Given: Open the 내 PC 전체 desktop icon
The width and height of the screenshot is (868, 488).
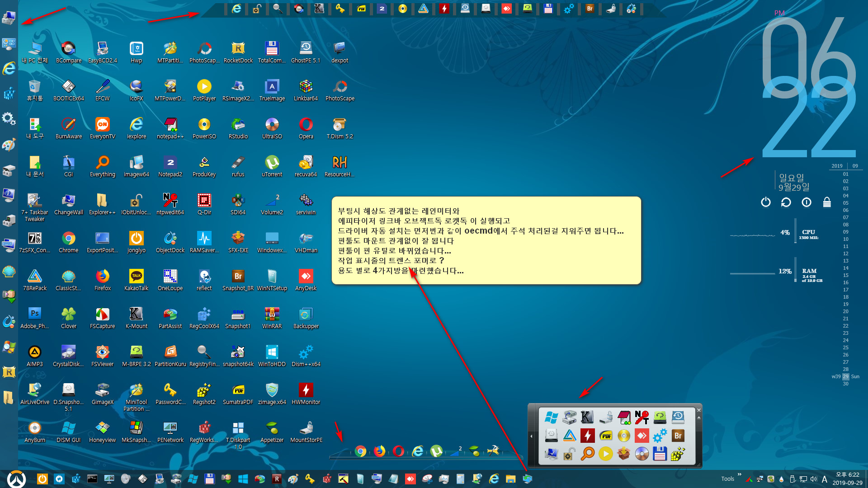Looking at the screenshot, I should [35, 52].
